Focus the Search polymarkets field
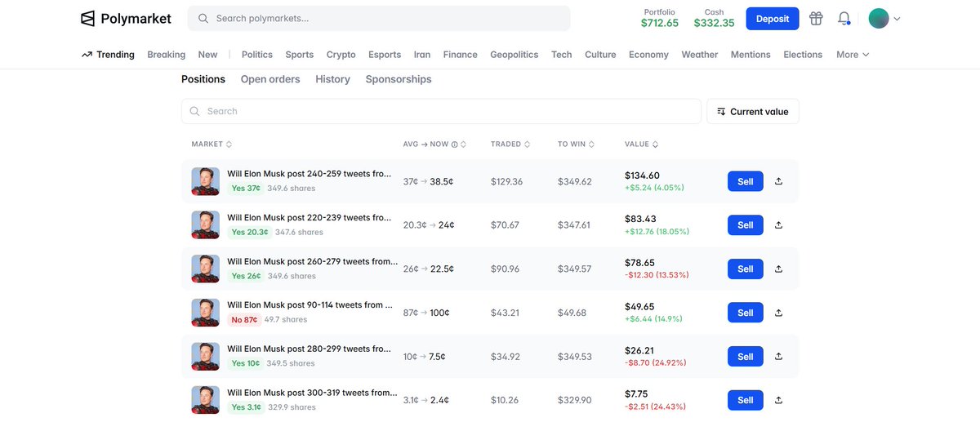This screenshot has width=980, height=440. point(379,18)
